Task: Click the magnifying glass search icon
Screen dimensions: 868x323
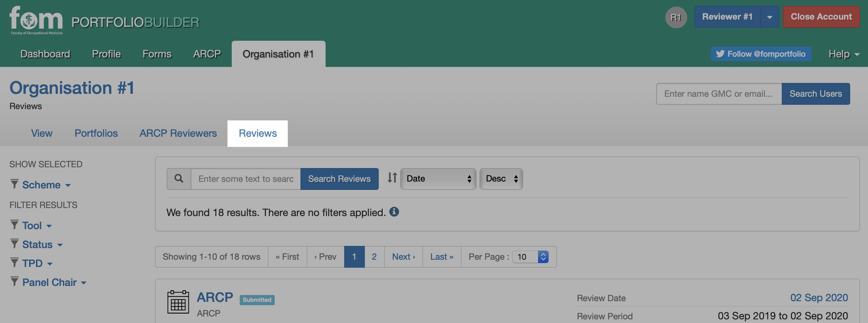Action: 179,179
